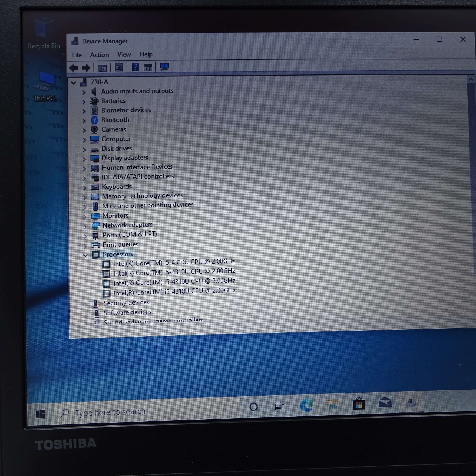Expand the Biometric devices chevron
This screenshot has height=476, width=476.
(84, 111)
